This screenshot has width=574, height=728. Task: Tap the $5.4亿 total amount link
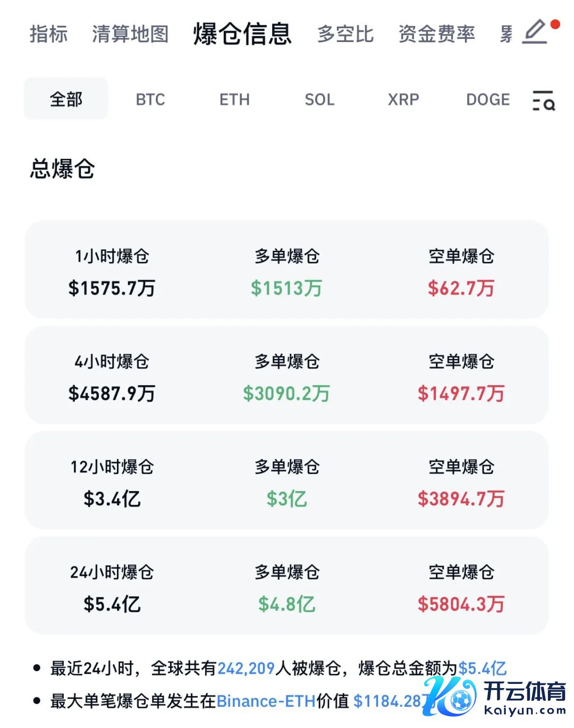482,668
